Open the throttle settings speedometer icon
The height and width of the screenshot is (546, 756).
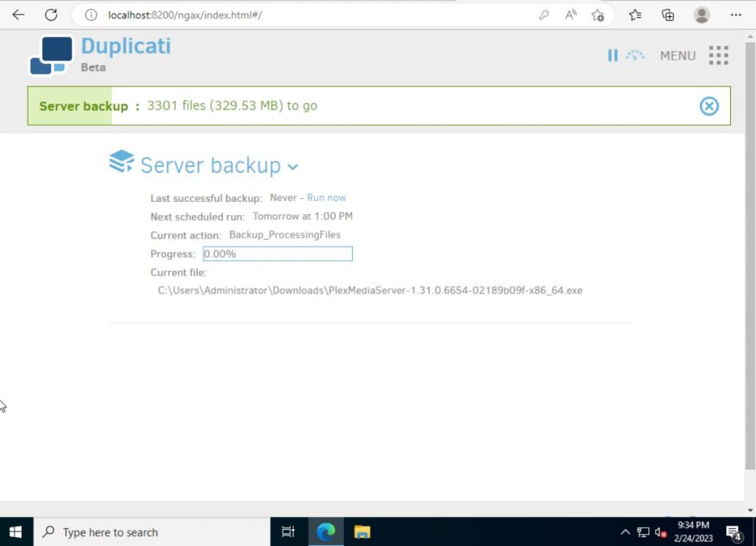coord(635,55)
